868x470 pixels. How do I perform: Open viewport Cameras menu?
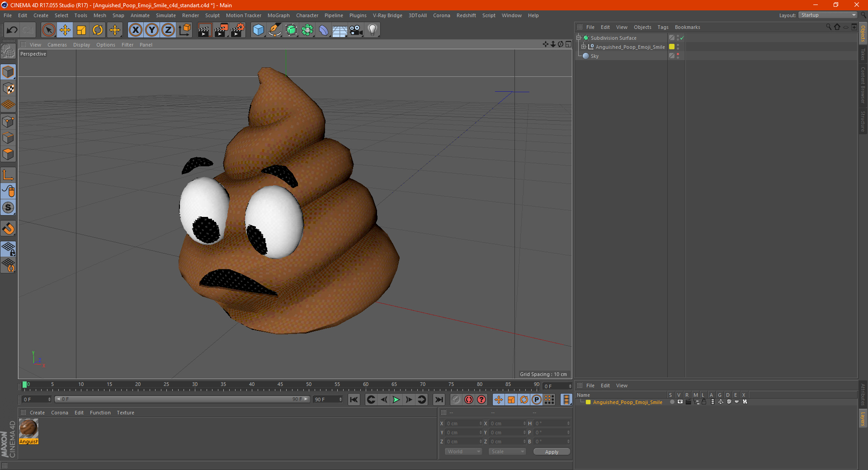click(57, 45)
